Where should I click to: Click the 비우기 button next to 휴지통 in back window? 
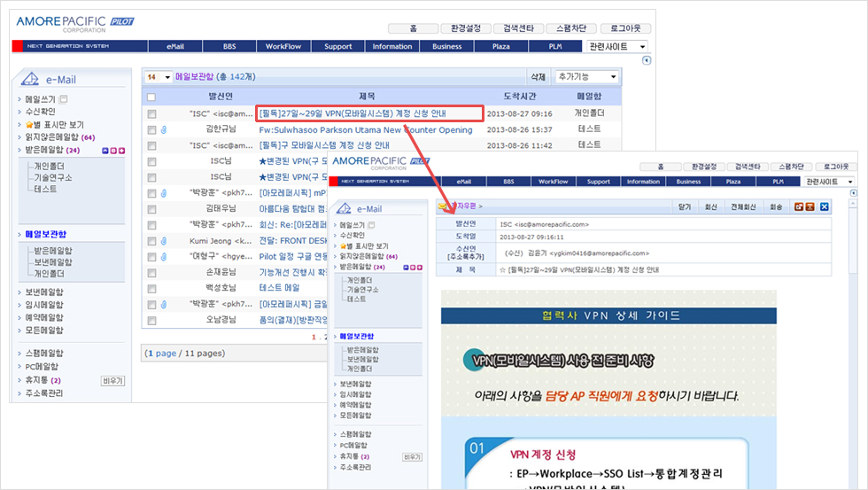[x=113, y=381]
